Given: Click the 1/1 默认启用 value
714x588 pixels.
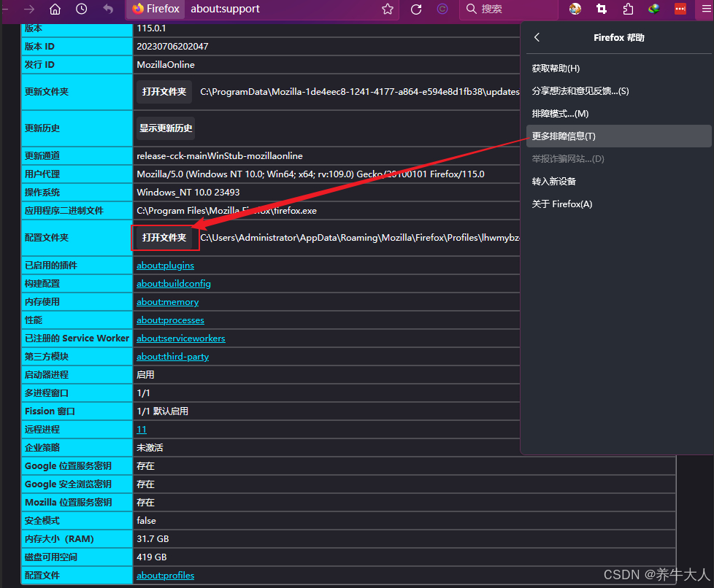Looking at the screenshot, I should (x=163, y=411).
